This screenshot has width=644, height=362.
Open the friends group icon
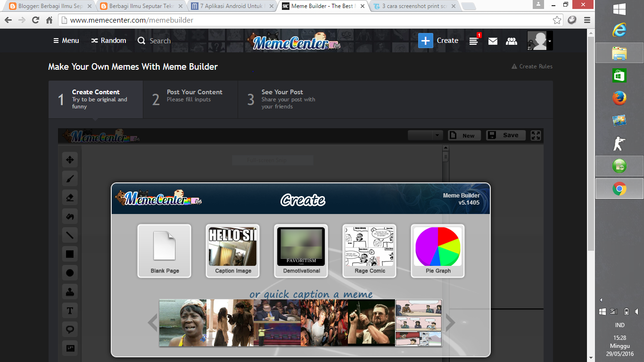[512, 41]
